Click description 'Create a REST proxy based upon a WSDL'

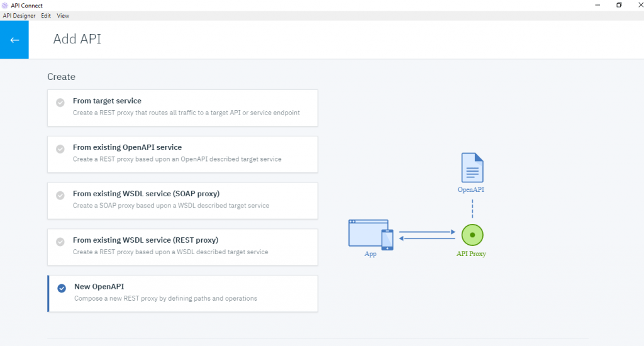click(170, 252)
